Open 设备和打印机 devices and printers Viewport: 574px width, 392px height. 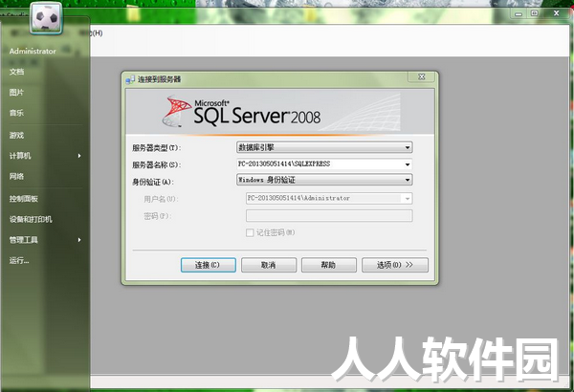[31, 219]
